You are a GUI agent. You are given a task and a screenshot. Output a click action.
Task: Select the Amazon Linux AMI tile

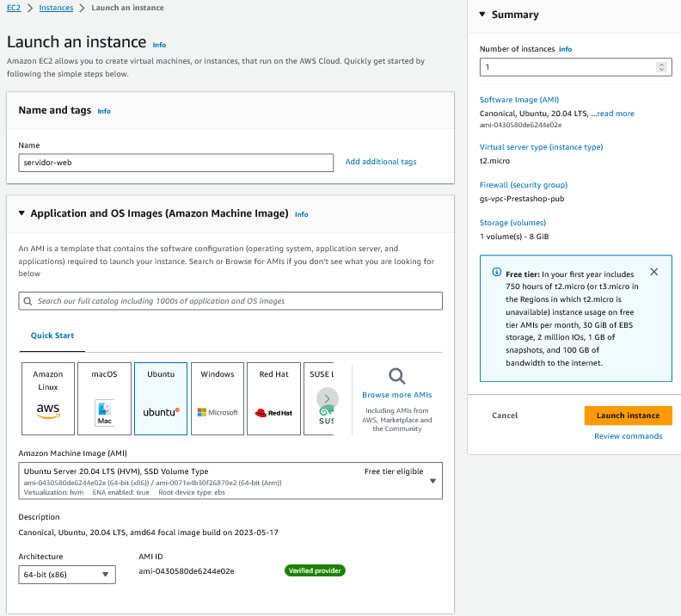[x=48, y=398]
